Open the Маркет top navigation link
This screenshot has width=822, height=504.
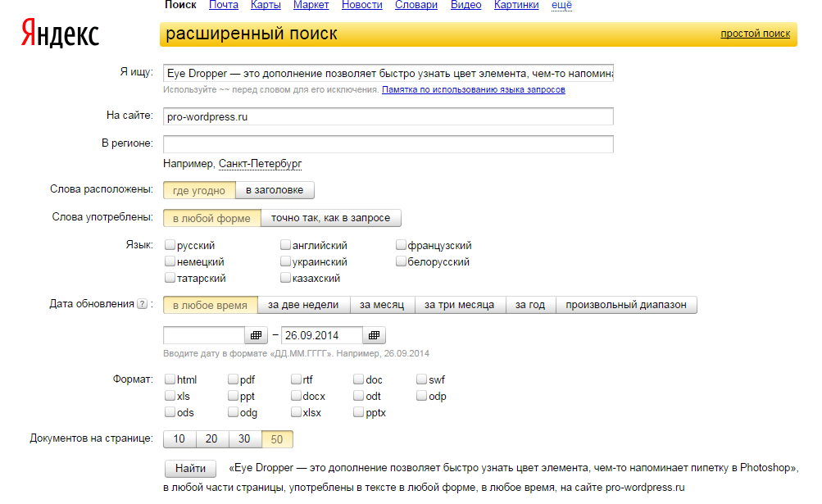point(311,5)
